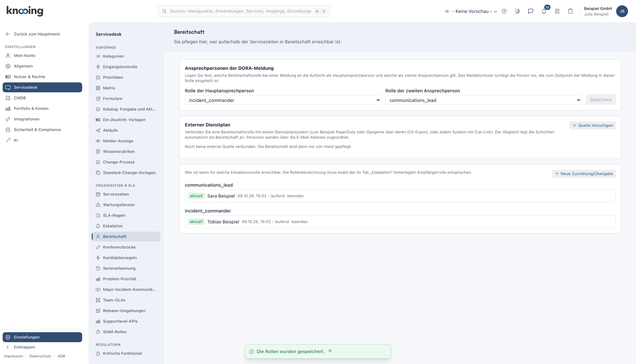Open the KI settings entry
Screen dimensions: 636x364
[42, 140]
